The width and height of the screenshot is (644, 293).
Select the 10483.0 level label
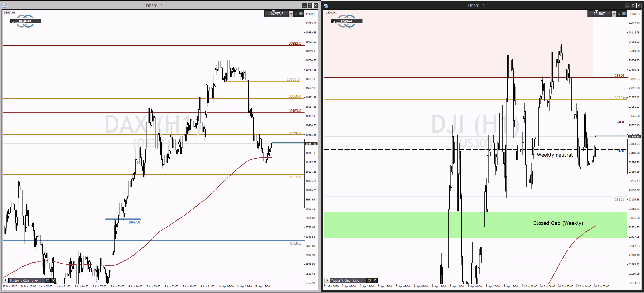(295, 111)
